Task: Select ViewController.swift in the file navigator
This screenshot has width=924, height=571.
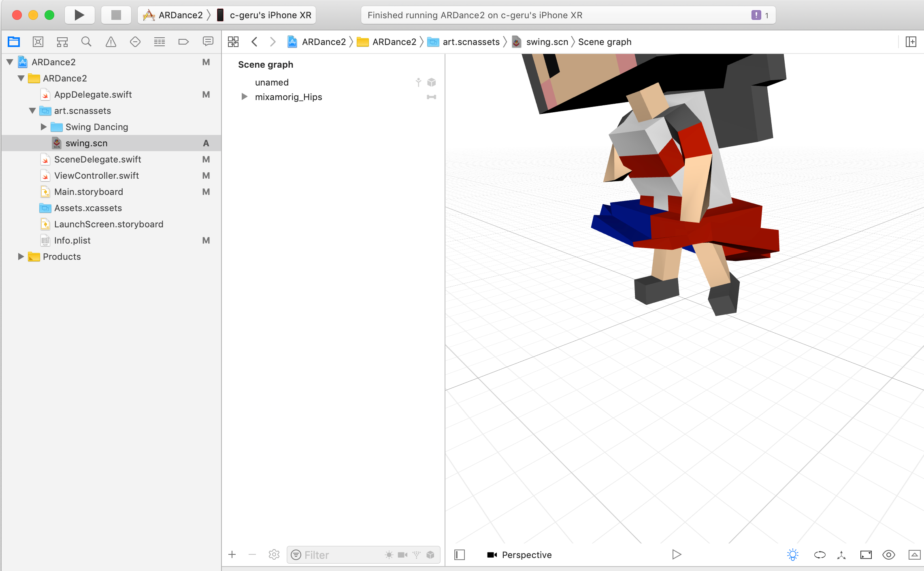Action: (x=96, y=175)
